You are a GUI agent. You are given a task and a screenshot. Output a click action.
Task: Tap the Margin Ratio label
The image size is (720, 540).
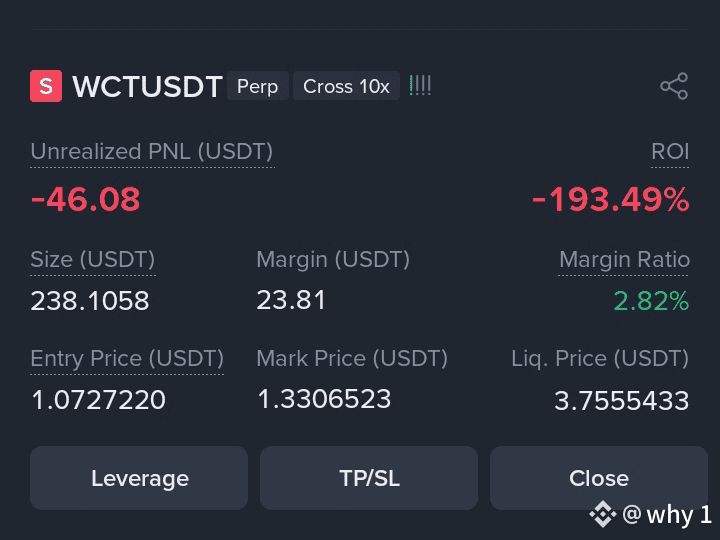(x=624, y=260)
